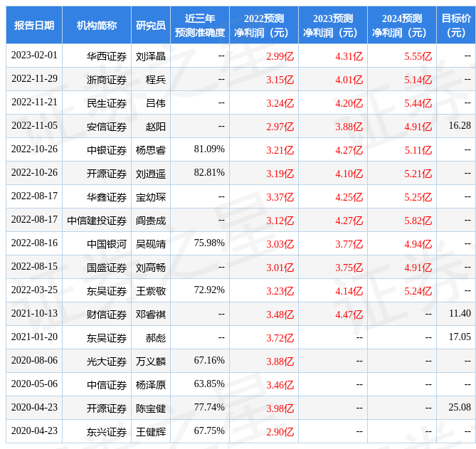476x449 pixels.
Task: Open the 财信证券 institution entry
Action: pos(107,315)
